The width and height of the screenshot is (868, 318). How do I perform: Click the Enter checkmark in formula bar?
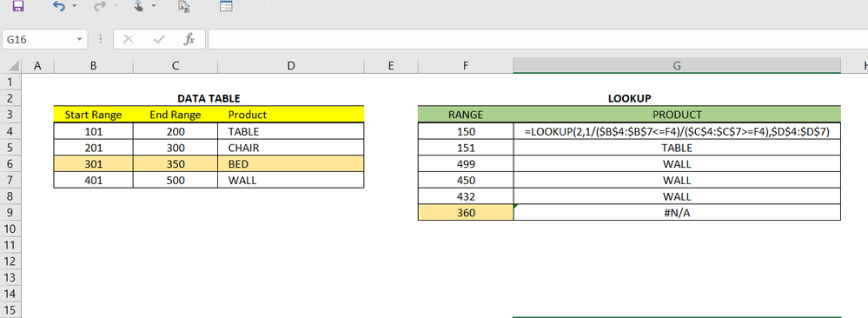point(159,39)
